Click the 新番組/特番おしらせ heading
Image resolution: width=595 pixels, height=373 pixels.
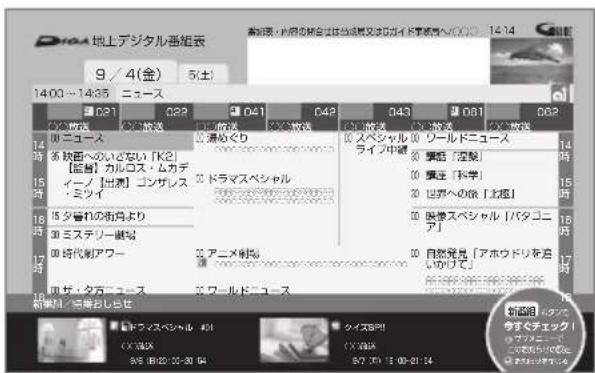(83, 304)
